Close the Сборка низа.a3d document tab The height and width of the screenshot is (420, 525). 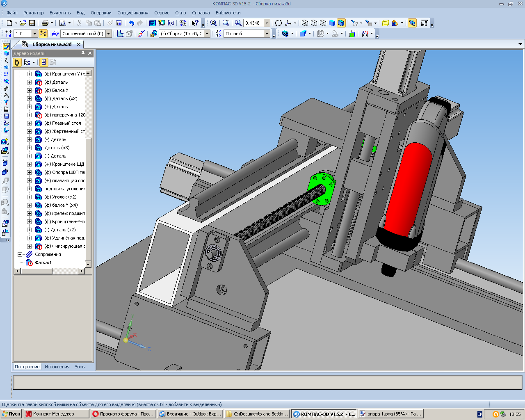click(79, 44)
